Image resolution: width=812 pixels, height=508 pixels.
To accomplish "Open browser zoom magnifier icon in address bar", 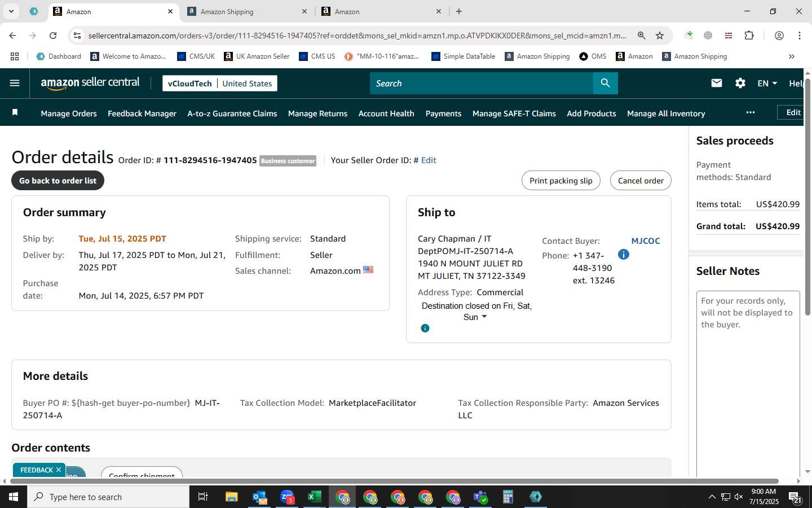I will [x=642, y=36].
